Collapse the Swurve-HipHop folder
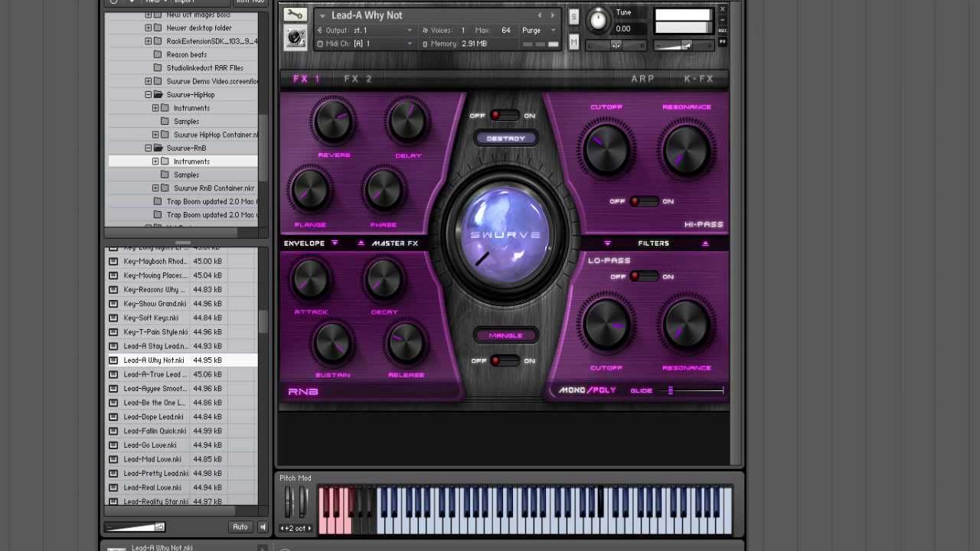Screen dimensions: 980x551 [x=149, y=95]
